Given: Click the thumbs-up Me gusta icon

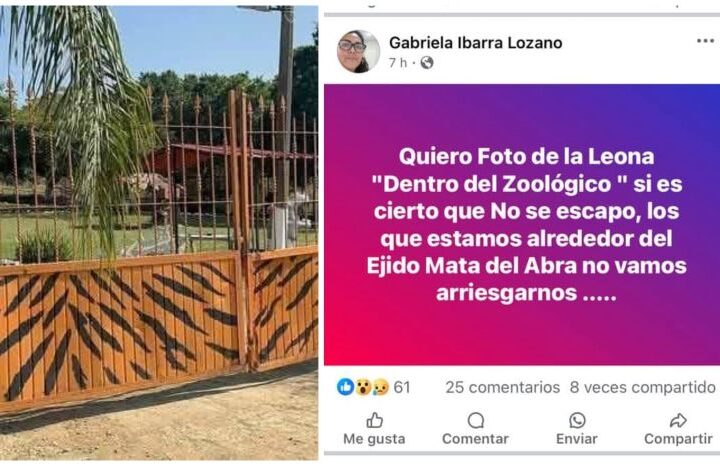Looking at the screenshot, I should (374, 420).
